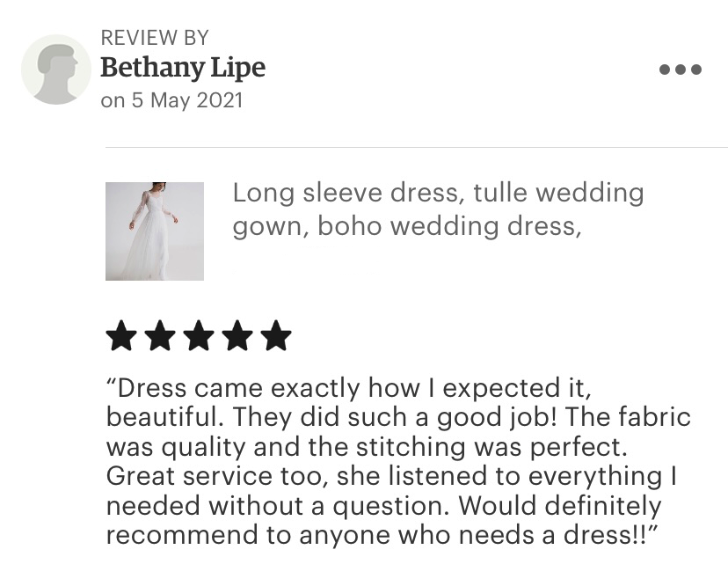Click the fourth rating star
This screenshot has height=579, width=728.
pos(237,335)
